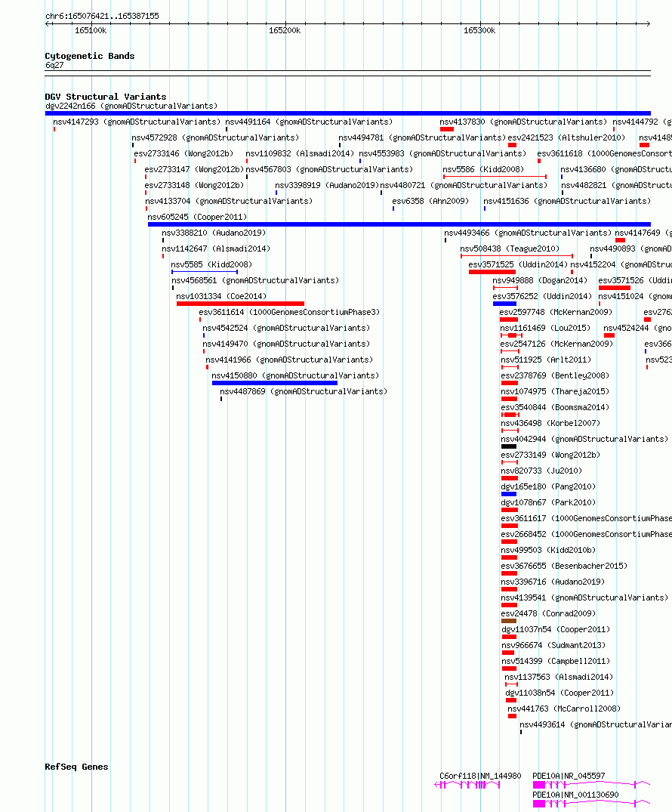Click the C6orf118|NM_144980 gene label
Viewport: 672px width, 812px height.
[x=480, y=776]
